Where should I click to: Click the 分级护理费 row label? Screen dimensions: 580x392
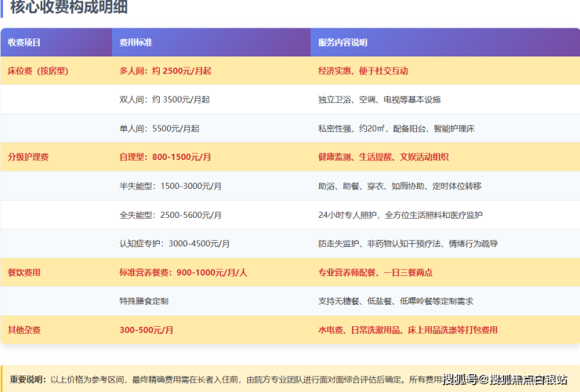tap(28, 157)
